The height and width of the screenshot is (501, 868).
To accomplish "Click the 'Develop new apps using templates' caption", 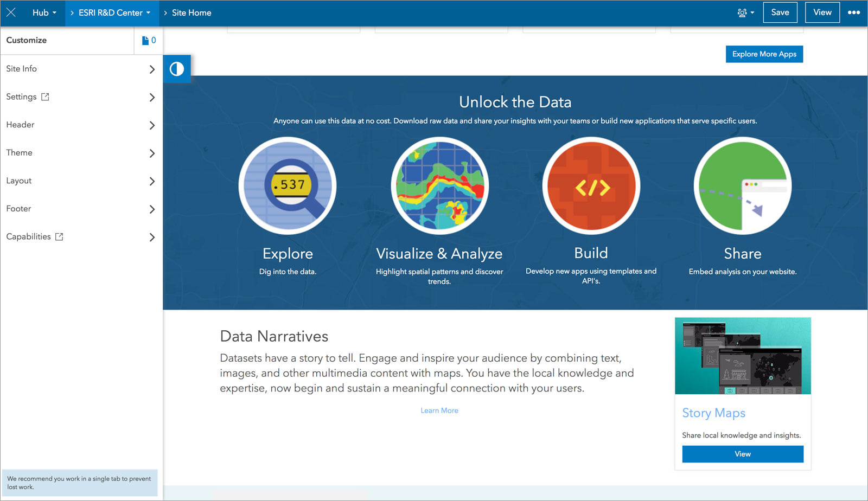I will (591, 276).
